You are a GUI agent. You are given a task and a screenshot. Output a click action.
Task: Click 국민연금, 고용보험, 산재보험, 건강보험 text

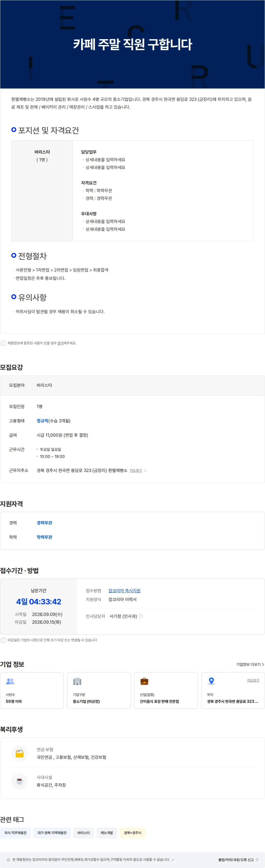[71, 757]
